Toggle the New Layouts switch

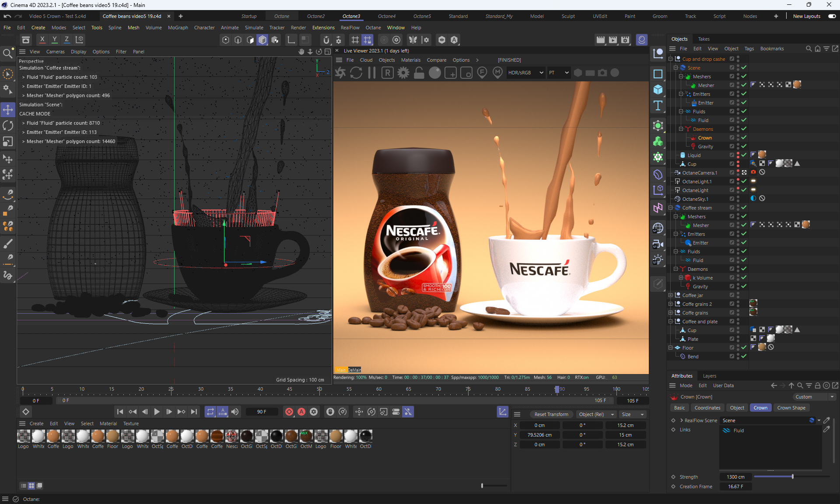[x=832, y=16]
